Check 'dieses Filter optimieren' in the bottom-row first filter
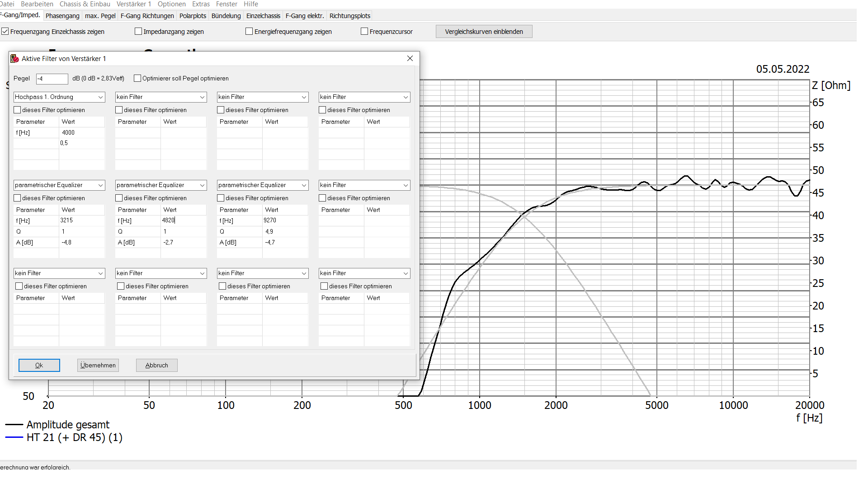 19,286
